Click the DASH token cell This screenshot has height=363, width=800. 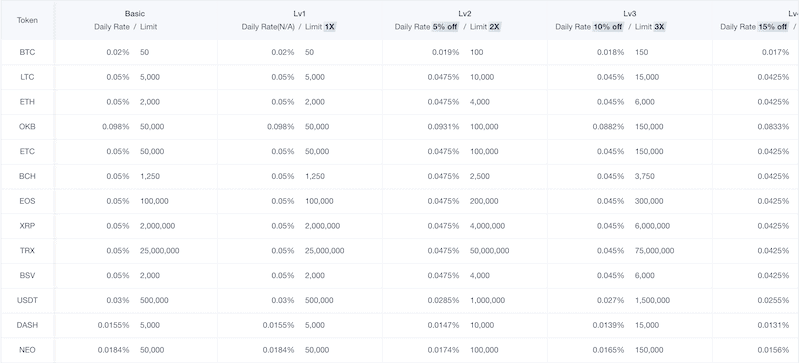click(27, 325)
